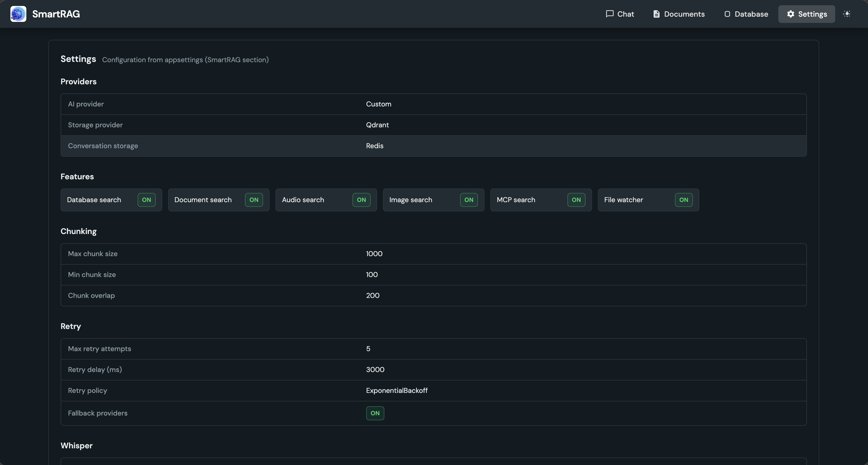This screenshot has height=465, width=868.
Task: Click the AI provider value Custom
Action: click(x=379, y=104)
